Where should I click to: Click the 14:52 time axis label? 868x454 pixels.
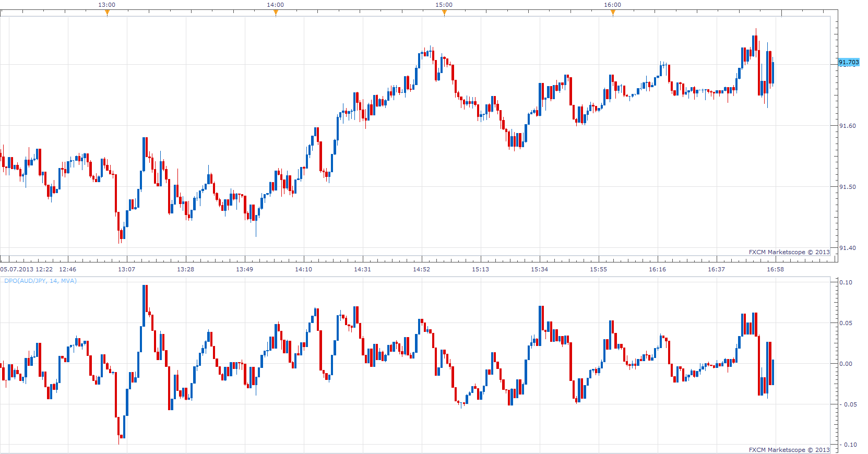(422, 269)
